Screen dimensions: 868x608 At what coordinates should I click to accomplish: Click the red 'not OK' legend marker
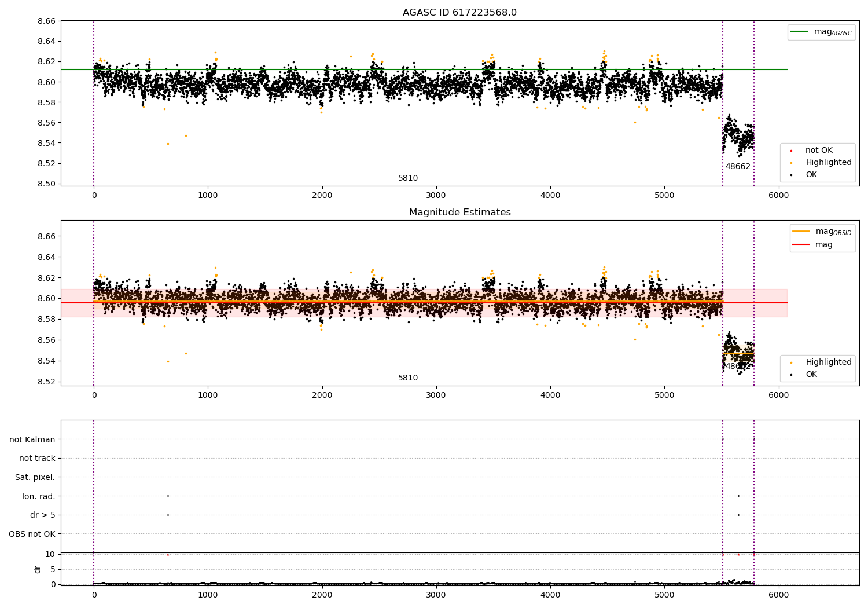[791, 151]
